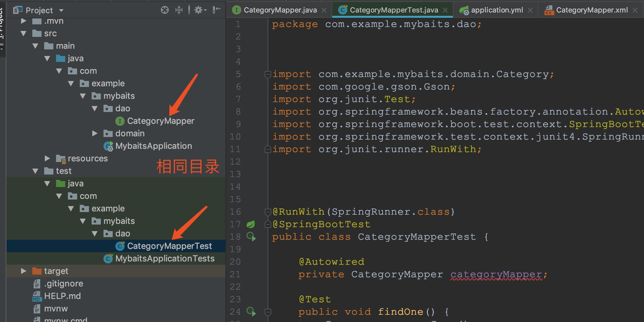Click the run gutter icon for findOne method

click(x=251, y=311)
